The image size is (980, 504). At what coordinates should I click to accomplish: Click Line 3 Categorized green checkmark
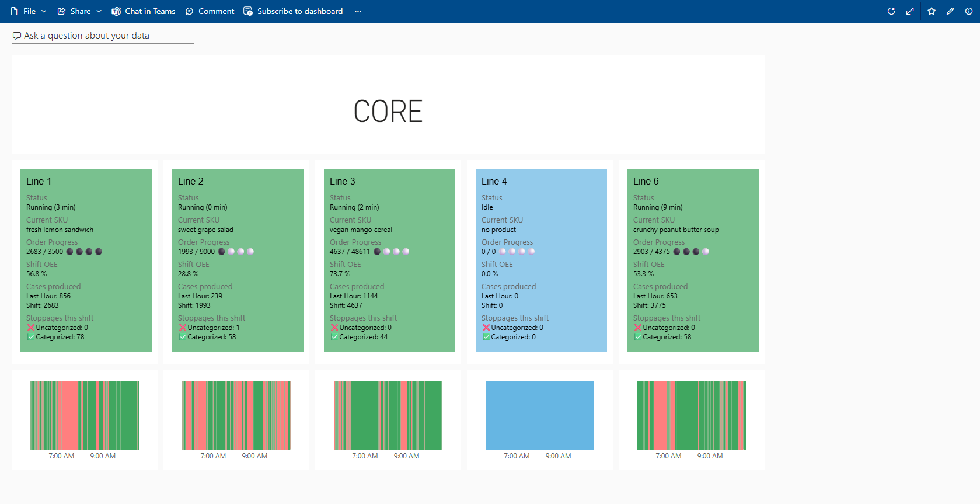point(334,337)
